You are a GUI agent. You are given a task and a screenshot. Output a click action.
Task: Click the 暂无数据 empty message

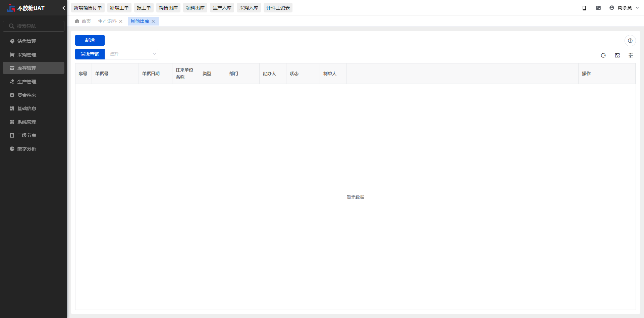(356, 197)
